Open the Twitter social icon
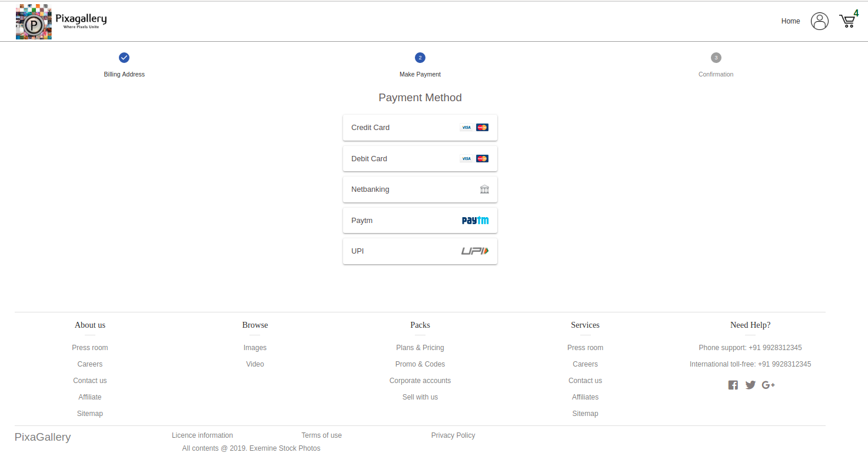 click(750, 385)
